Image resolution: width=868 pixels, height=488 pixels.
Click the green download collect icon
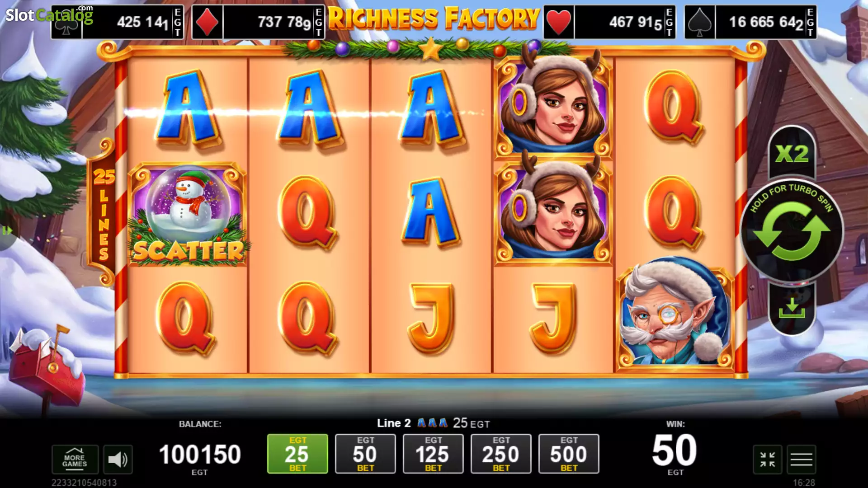792,309
